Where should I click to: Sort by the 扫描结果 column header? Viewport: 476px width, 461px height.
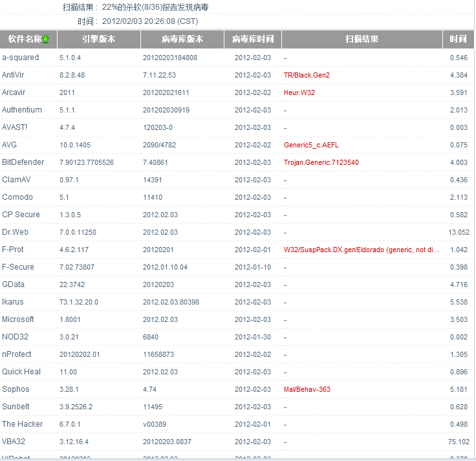click(362, 39)
